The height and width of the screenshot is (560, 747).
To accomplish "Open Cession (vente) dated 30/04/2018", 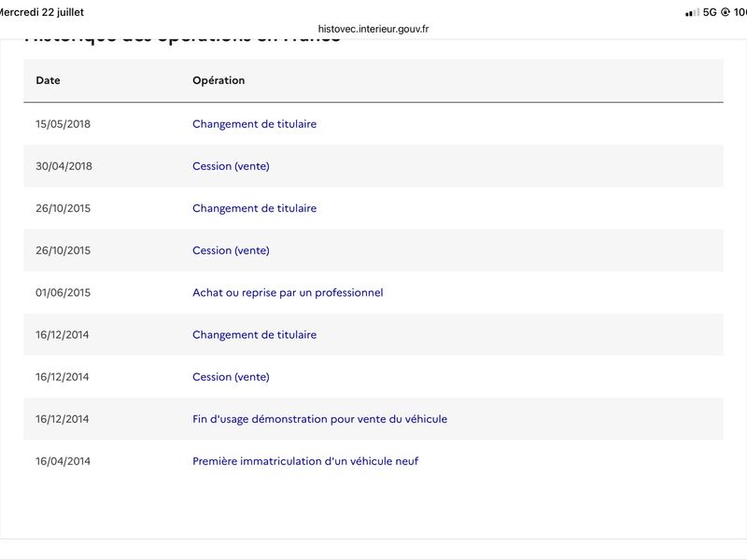I will (231, 166).
